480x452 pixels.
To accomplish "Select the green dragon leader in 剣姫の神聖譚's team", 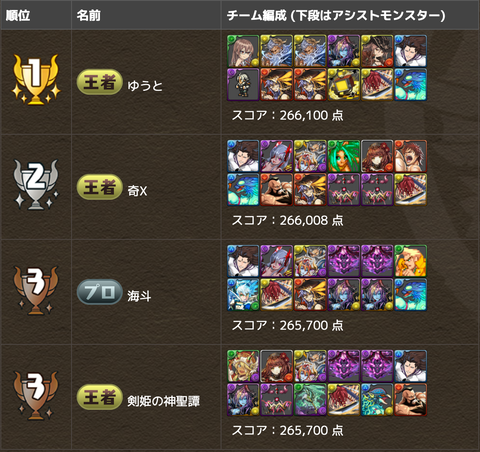I will point(243,366).
